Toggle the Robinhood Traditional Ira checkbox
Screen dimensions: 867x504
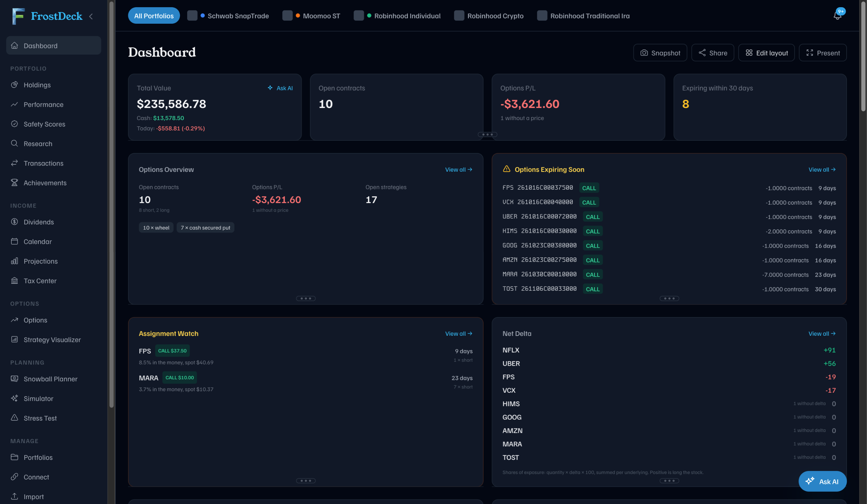(542, 16)
